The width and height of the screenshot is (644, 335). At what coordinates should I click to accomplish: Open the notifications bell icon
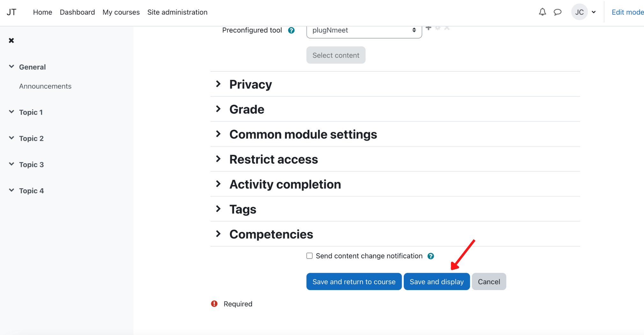542,12
